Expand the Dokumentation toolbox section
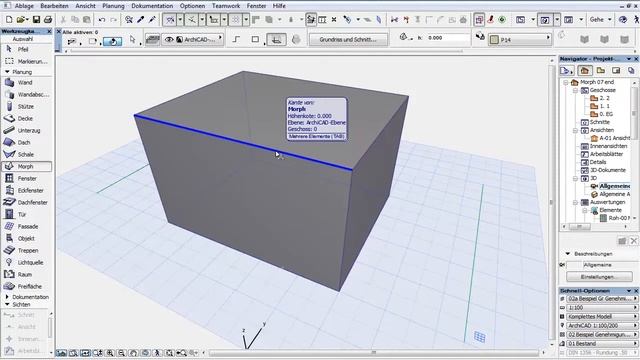 click(x=7, y=297)
